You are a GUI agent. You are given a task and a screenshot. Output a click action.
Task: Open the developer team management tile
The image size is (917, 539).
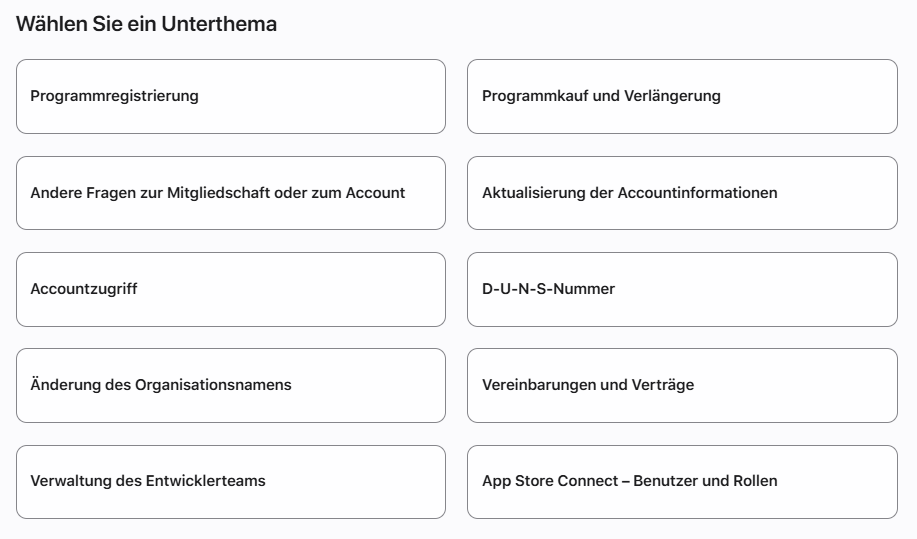point(231,482)
